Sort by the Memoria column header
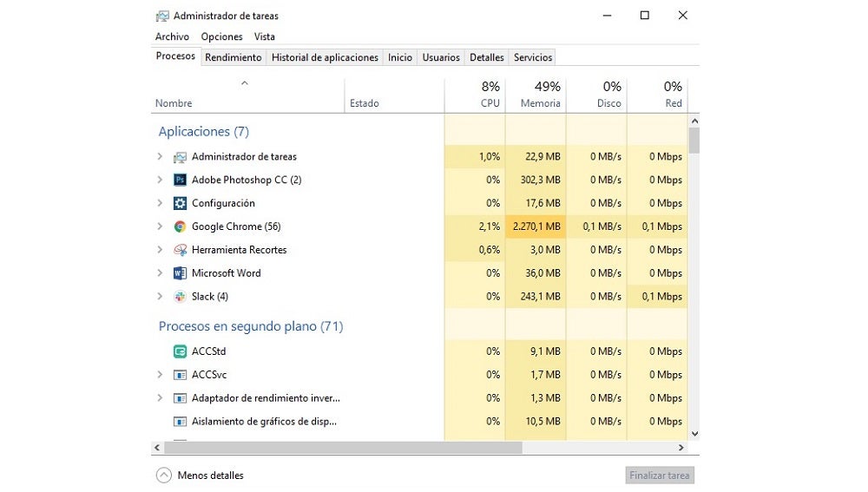This screenshot has height=492, width=868. pos(536,95)
